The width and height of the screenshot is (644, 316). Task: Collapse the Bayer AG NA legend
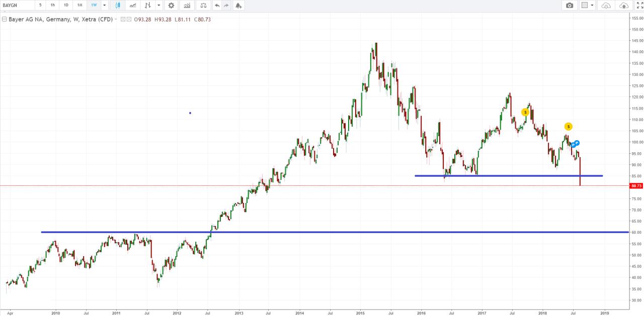tap(5, 19)
